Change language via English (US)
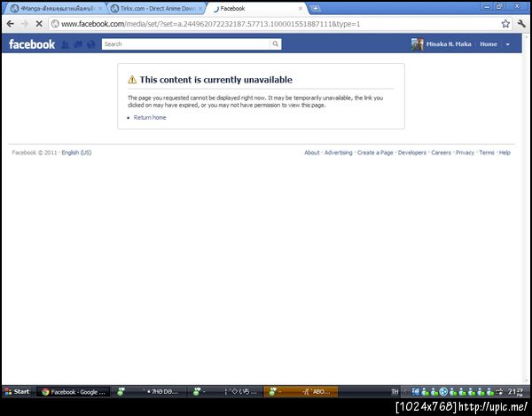This screenshot has width=532, height=416. click(76, 153)
